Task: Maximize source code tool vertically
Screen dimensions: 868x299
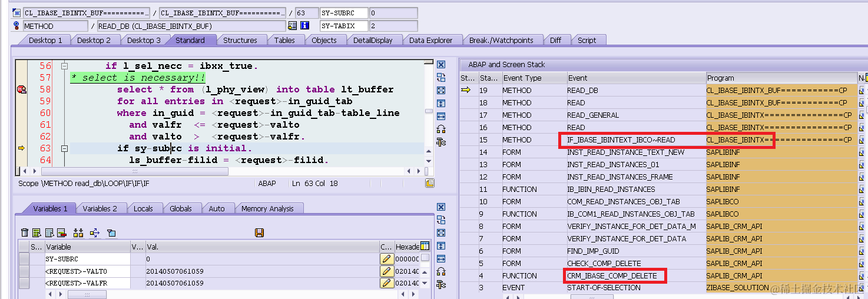Action: click(x=441, y=104)
